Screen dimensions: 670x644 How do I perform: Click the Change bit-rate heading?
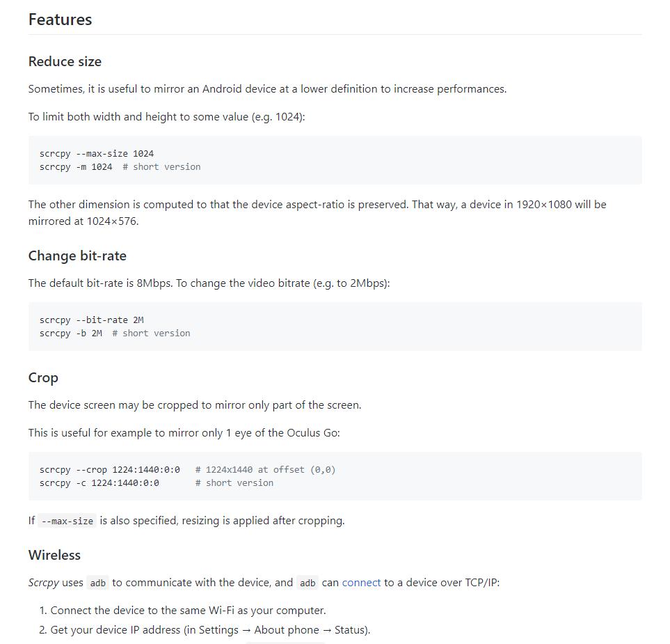(77, 256)
